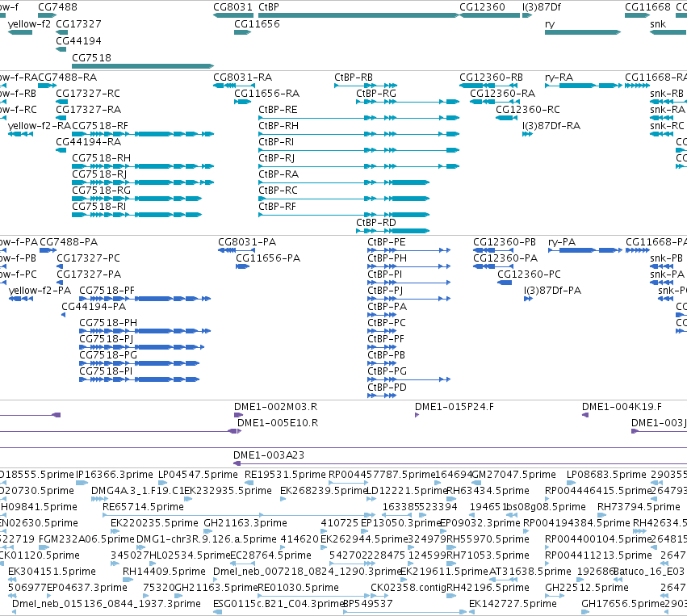This screenshot has height=616, width=687.
Task: Select the CG12360 gene feature
Action: coord(489,15)
